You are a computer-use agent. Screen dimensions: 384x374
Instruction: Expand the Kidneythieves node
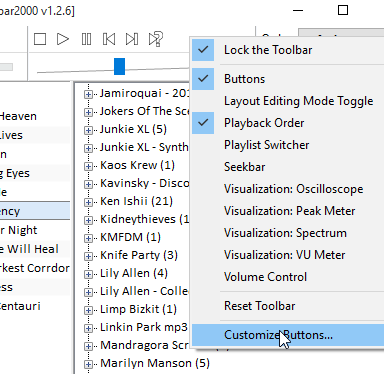coord(88,220)
